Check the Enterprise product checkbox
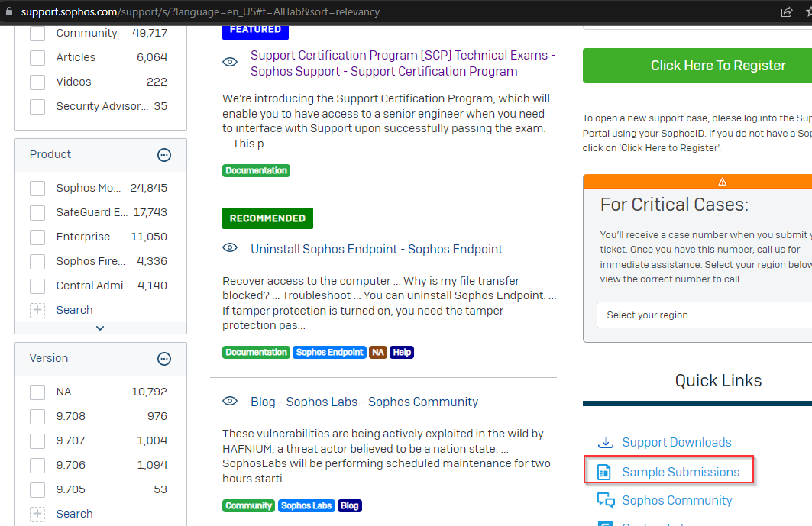This screenshot has height=526, width=812. tap(37, 237)
